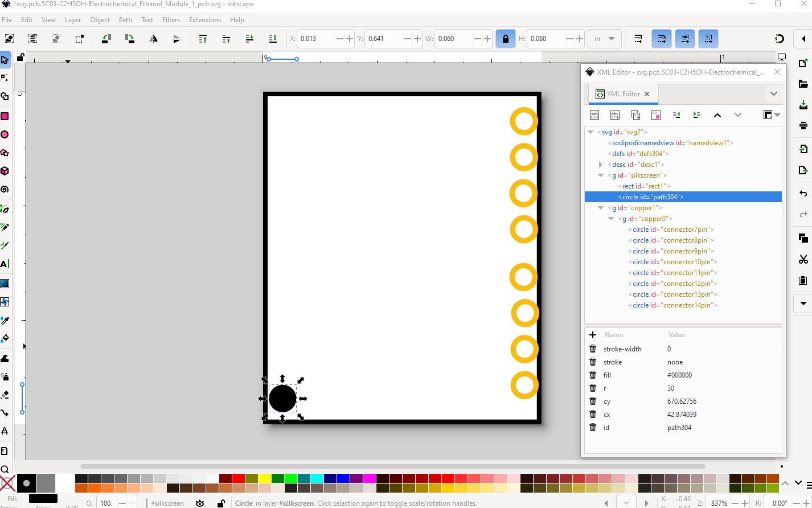Raise selection to top icon
The height and width of the screenshot is (508, 812).
point(203,39)
